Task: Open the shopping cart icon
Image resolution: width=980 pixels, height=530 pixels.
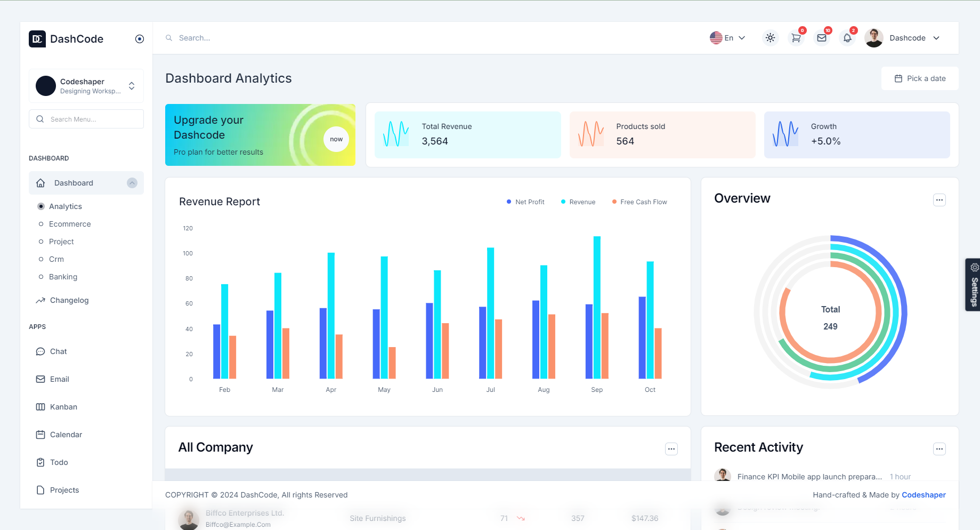Action: point(796,38)
